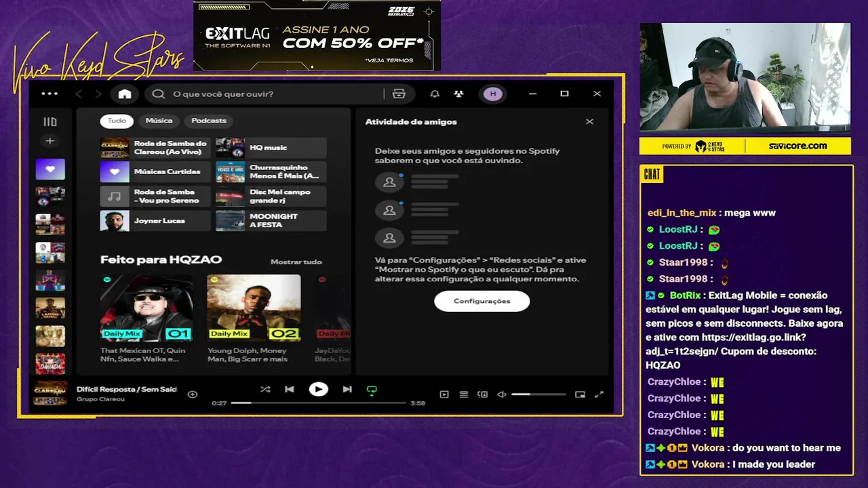This screenshot has height=488, width=868.
Task: Click the song progress bar
Action: [x=318, y=403]
